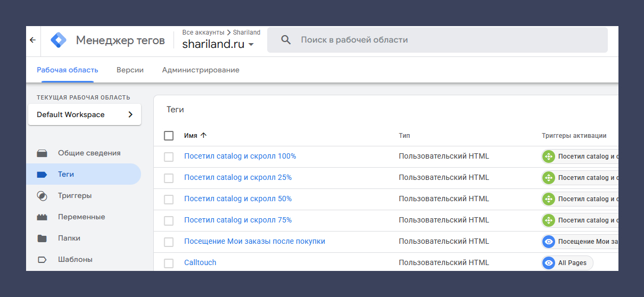Click the back arrow icon

pos(32,40)
